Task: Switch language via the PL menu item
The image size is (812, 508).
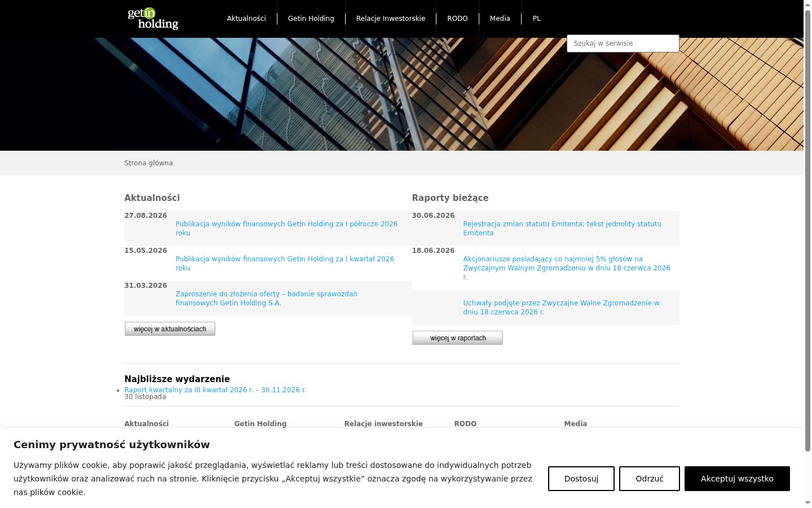Action: 537,19
